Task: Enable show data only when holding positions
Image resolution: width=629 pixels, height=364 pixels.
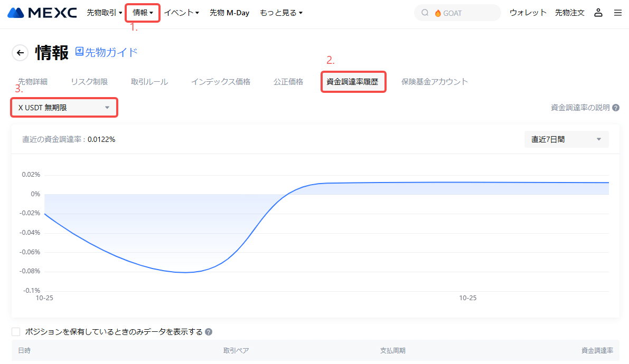Action: [16, 332]
